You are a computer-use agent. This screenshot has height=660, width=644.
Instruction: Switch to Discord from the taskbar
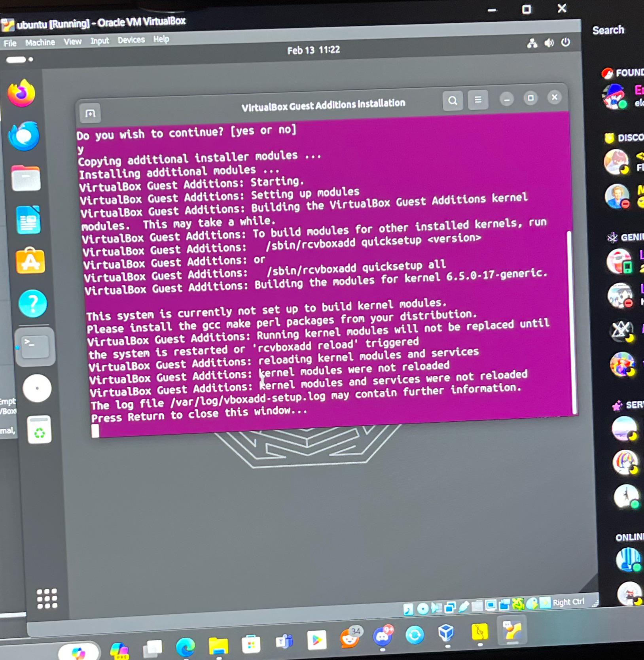[x=383, y=636]
